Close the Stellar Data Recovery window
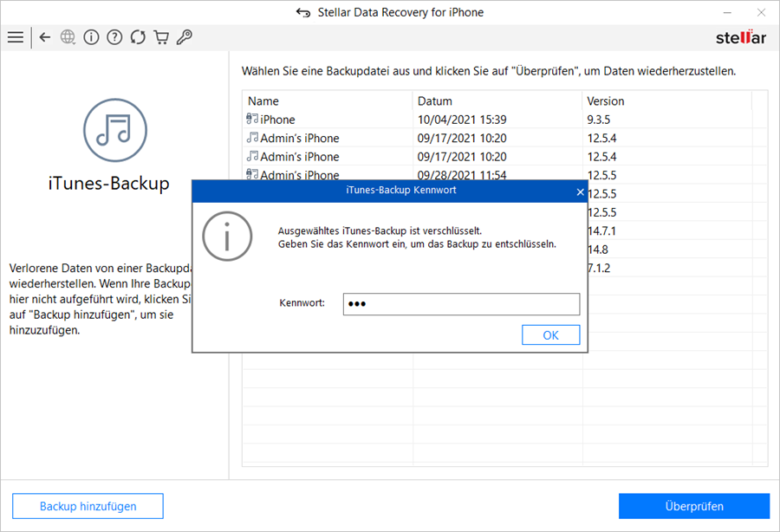The height and width of the screenshot is (532, 780). (x=761, y=12)
